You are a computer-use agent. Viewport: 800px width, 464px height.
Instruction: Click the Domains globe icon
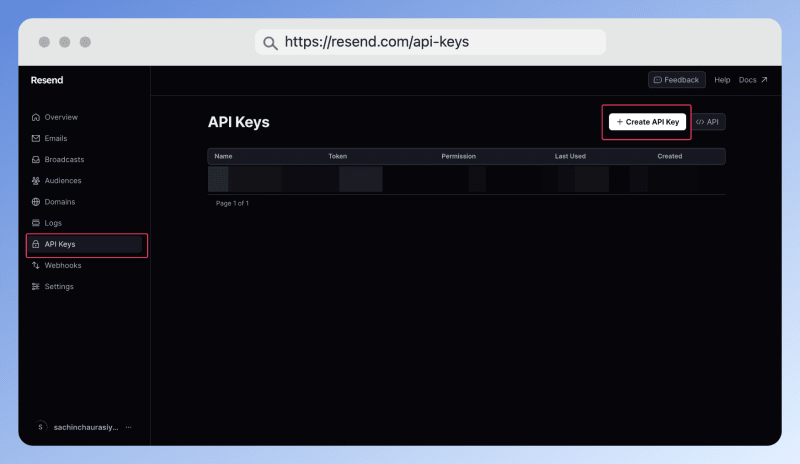36,202
